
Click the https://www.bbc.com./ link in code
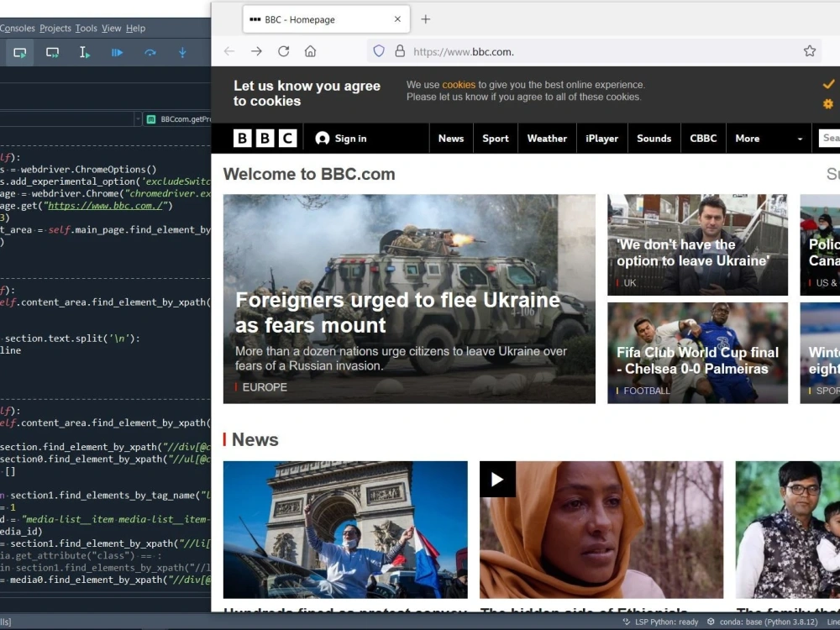105,206
